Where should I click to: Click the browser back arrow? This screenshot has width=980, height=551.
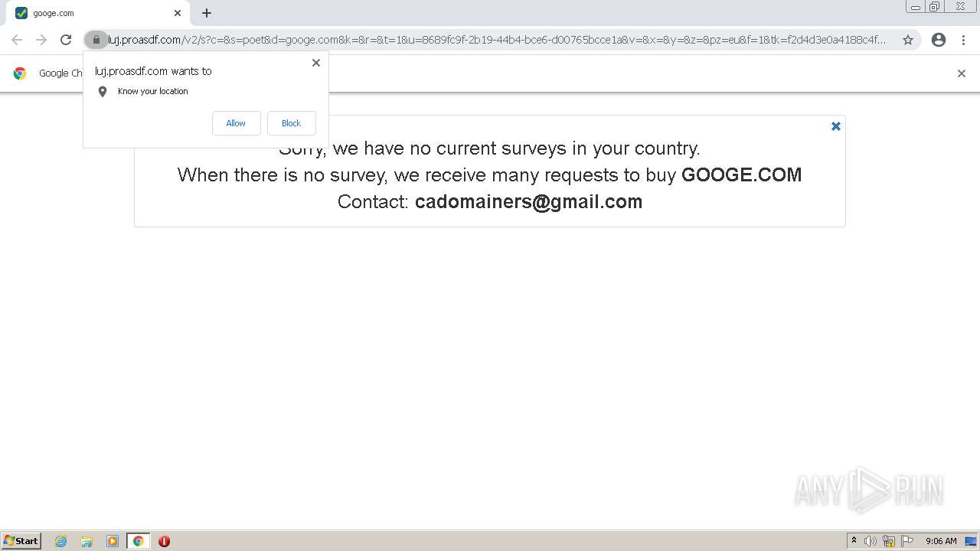pos(17,40)
